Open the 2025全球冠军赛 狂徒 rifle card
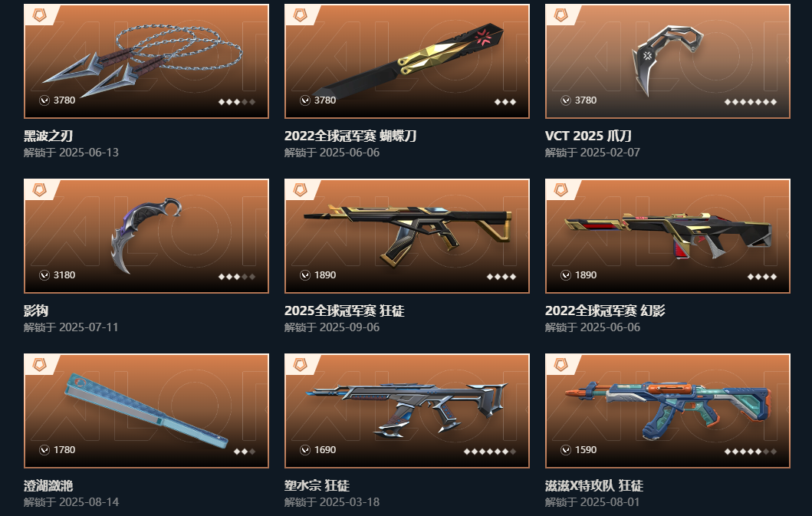The width and height of the screenshot is (812, 516). coord(407,235)
